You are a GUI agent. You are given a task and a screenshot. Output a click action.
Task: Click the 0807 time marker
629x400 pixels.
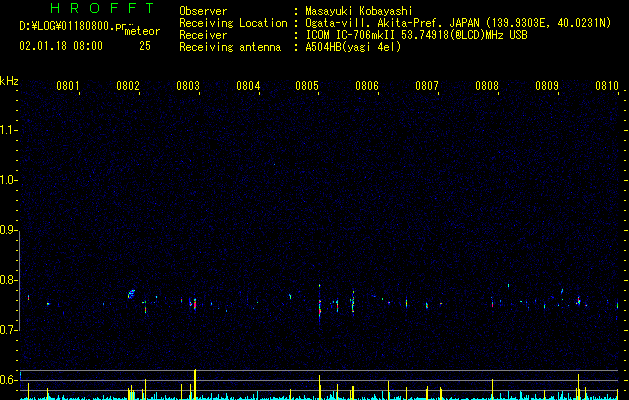[x=426, y=85]
